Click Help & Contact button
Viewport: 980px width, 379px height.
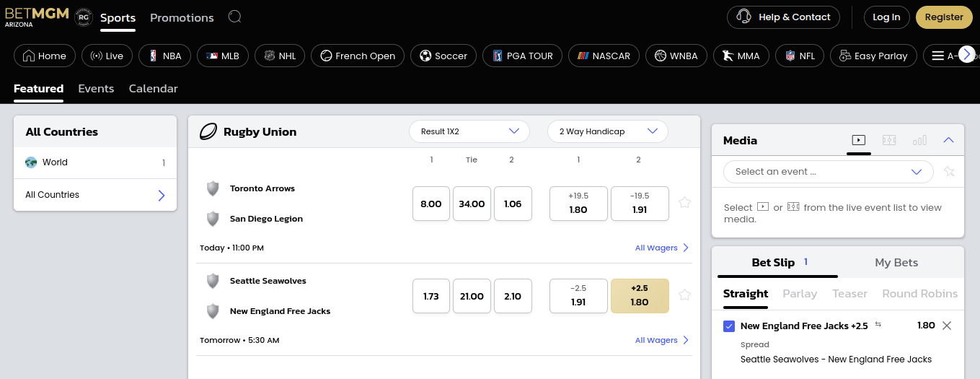coord(783,17)
